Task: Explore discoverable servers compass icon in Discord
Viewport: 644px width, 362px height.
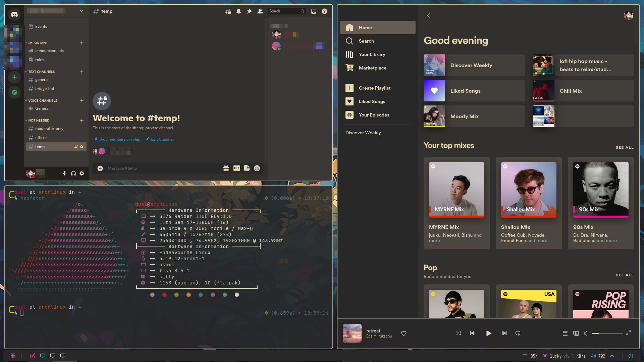Action: click(x=14, y=92)
